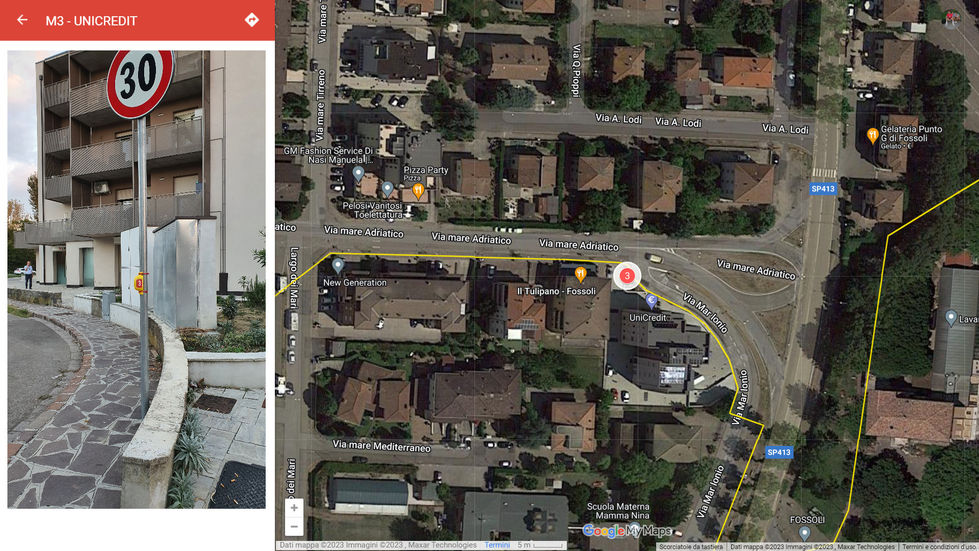Go back using the header arrow
The width and height of the screenshot is (979, 551).
[22, 20]
